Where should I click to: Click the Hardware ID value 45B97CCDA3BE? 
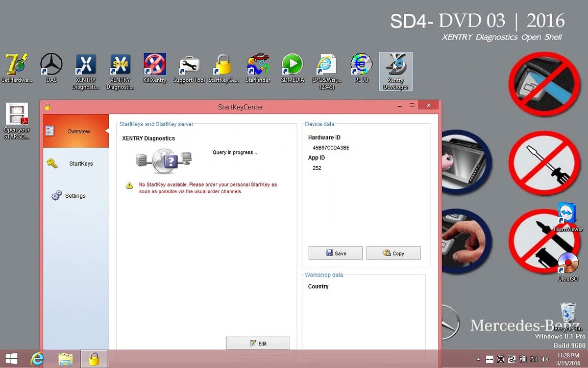click(331, 148)
